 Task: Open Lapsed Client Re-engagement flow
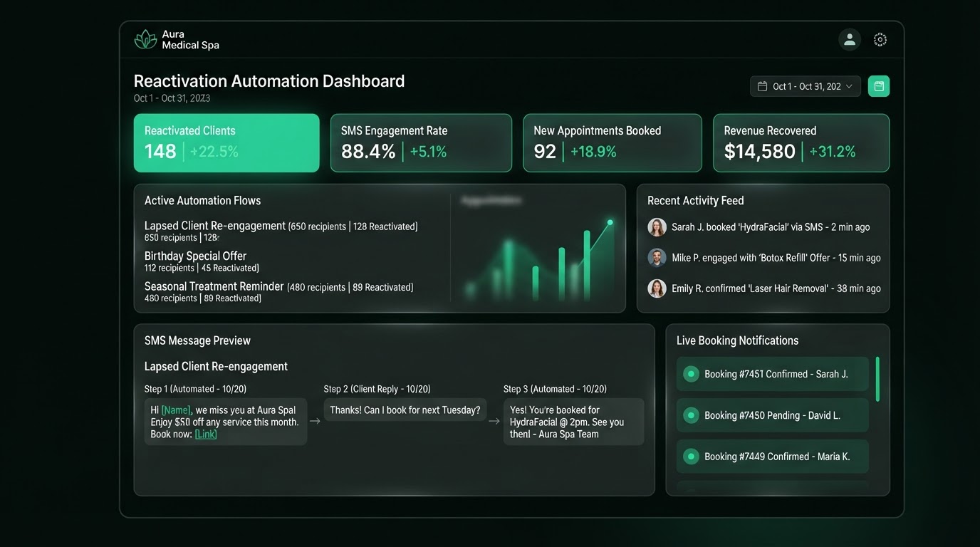coord(281,231)
